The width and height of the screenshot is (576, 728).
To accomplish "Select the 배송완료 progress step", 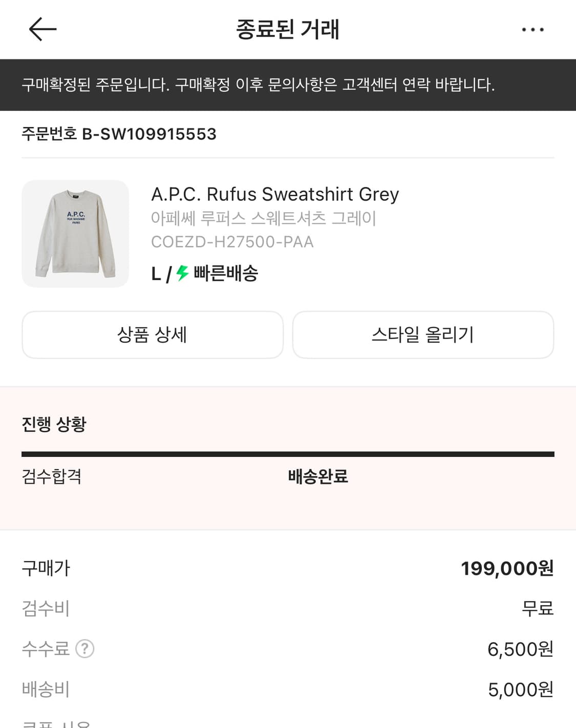I will coord(317,476).
